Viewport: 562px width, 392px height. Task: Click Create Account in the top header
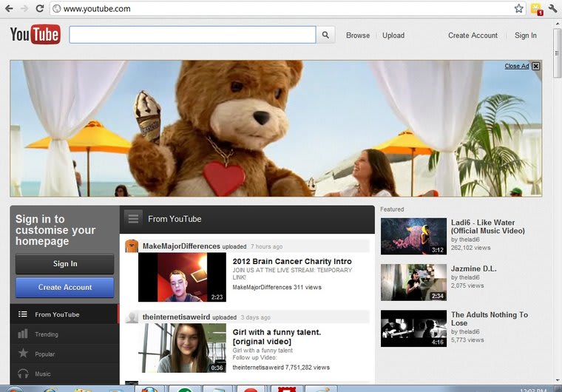[473, 36]
